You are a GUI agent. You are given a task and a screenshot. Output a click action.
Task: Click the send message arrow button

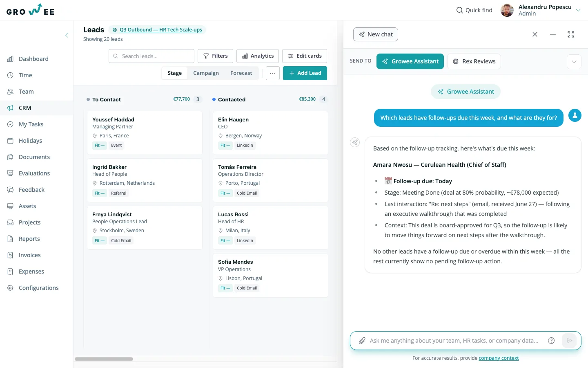569,341
